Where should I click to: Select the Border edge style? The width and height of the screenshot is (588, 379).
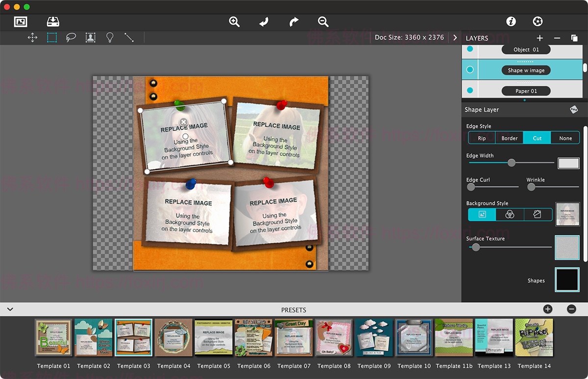point(509,138)
